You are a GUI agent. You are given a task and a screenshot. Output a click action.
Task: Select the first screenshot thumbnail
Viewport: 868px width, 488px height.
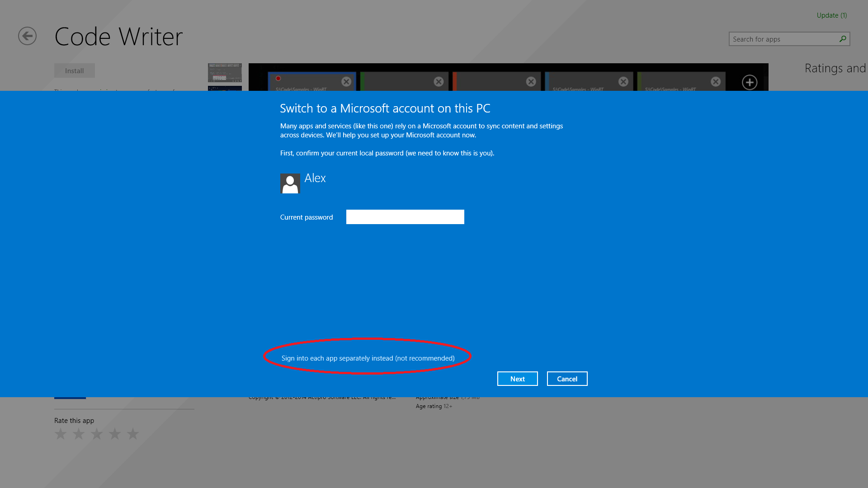tap(225, 72)
